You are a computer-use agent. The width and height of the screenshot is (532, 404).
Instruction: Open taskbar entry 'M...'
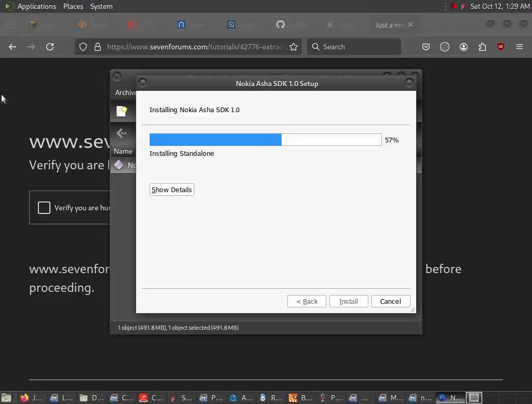[390, 398]
